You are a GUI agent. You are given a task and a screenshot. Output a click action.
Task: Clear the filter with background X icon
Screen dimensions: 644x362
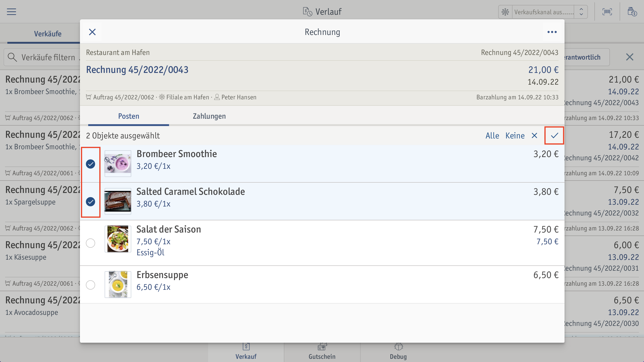[630, 57]
